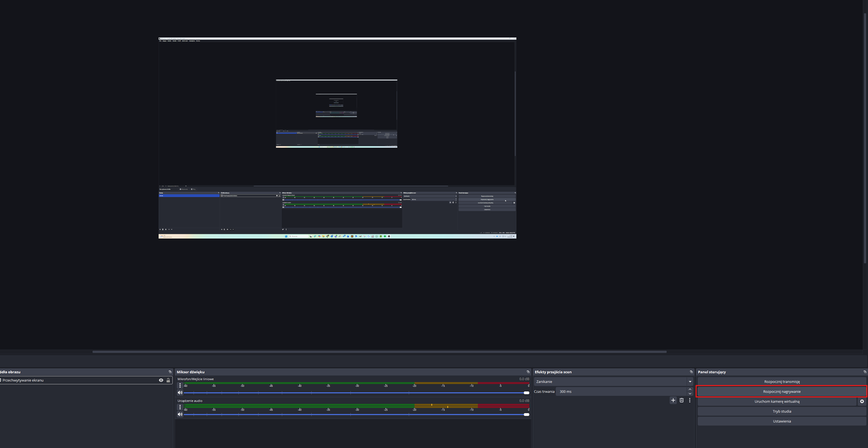Screen dimensions: 868x448
Task: Start streaming with Rozpocznij transmisję
Action: point(781,382)
